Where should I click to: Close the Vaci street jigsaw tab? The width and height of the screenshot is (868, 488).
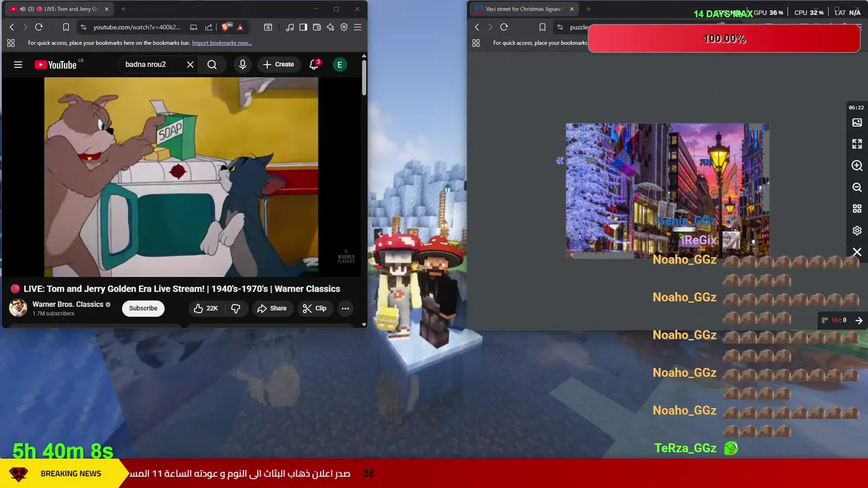tap(572, 9)
